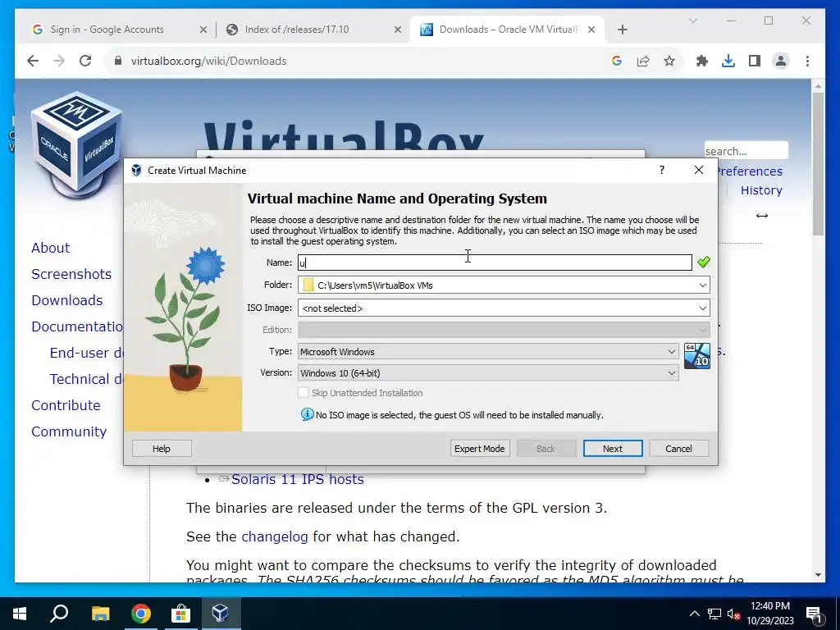Open the Community sidebar link
The image size is (840, 630).
[69, 431]
